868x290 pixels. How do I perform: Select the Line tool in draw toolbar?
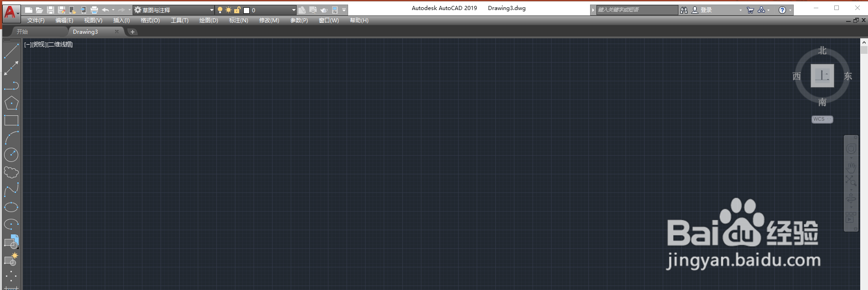[11, 51]
